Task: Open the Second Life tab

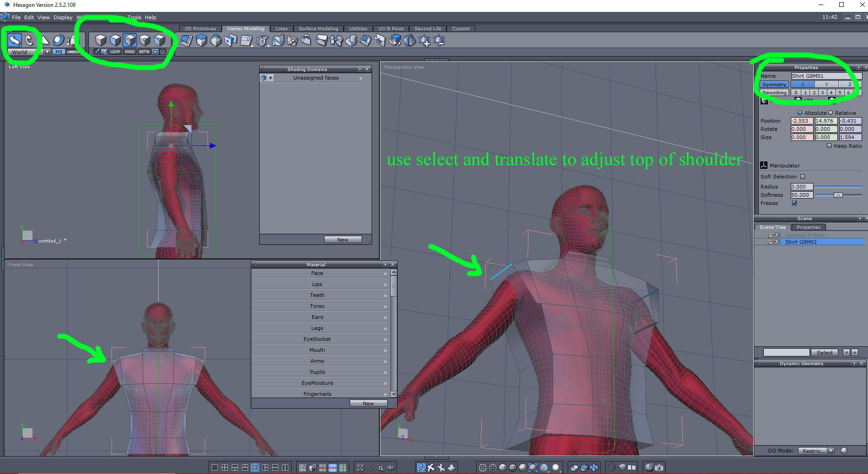Action: (428, 28)
